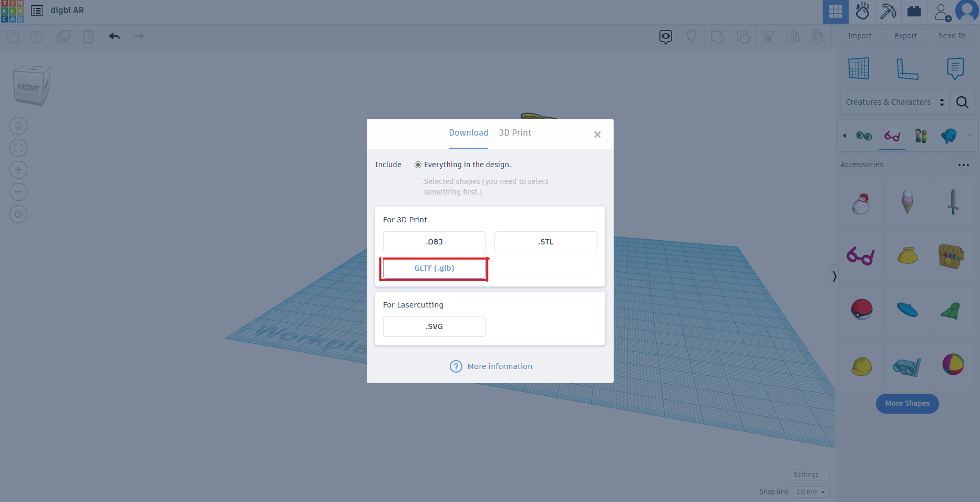
Task: Select the glasses Accessories category tab
Action: pyautogui.click(x=892, y=136)
